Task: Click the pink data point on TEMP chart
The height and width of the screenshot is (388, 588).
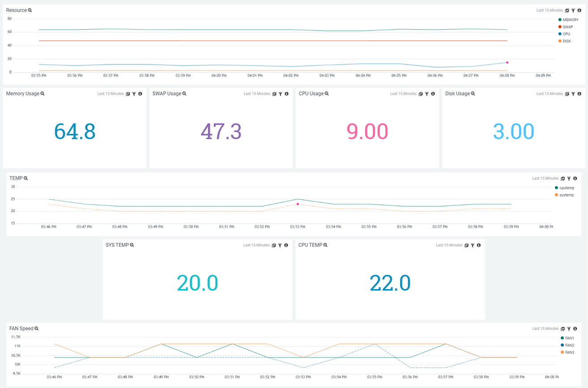Action: [298, 204]
